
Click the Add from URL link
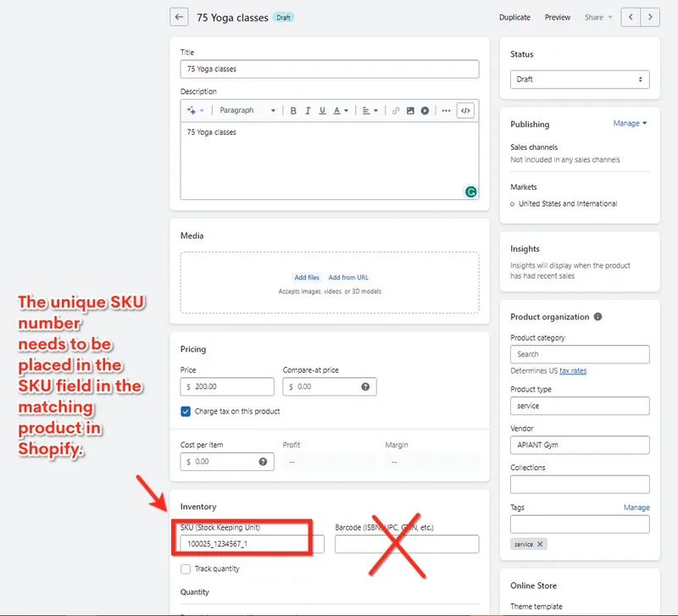[348, 278]
